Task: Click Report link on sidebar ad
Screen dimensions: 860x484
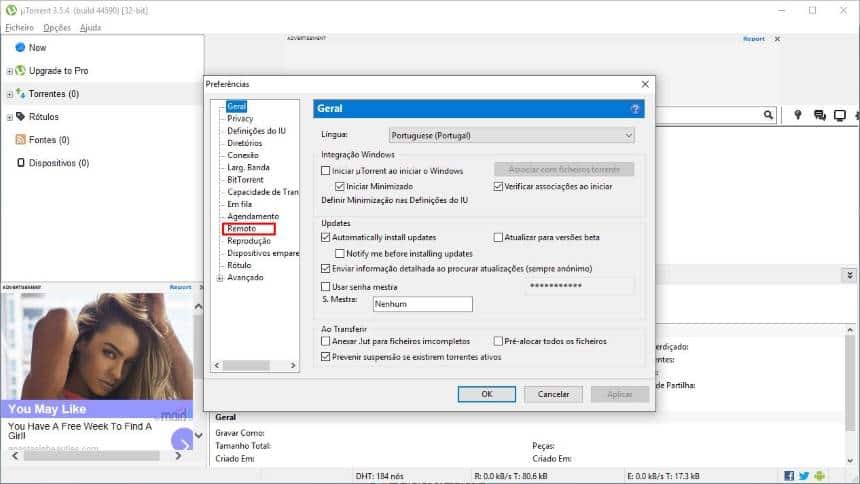Action: pyautogui.click(x=180, y=287)
